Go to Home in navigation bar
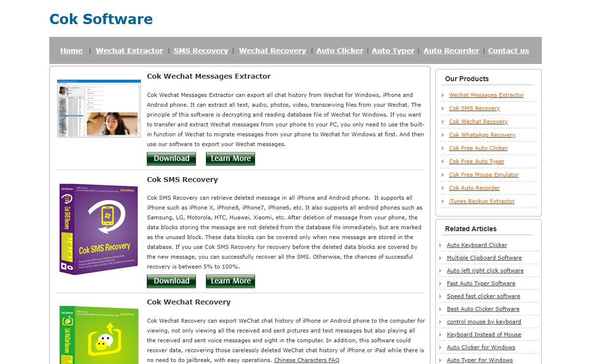The image size is (591, 364). point(71,51)
